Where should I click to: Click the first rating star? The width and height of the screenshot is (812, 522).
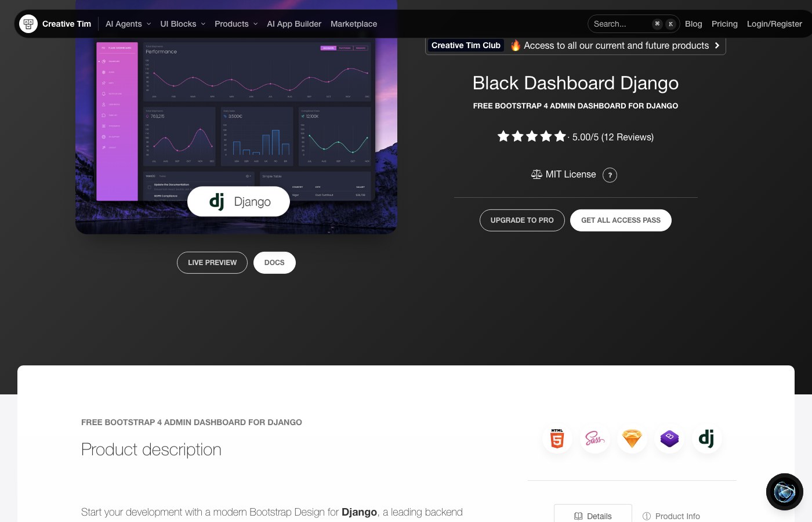tap(503, 136)
